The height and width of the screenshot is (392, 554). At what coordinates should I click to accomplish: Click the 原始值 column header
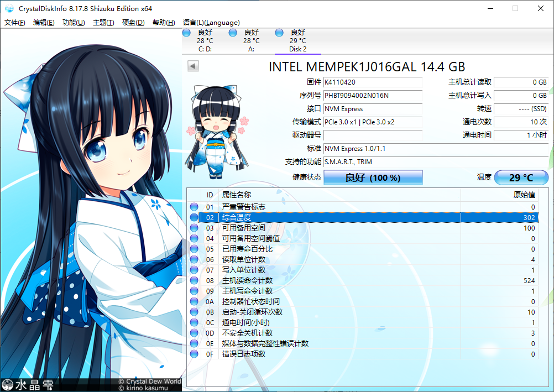point(499,195)
